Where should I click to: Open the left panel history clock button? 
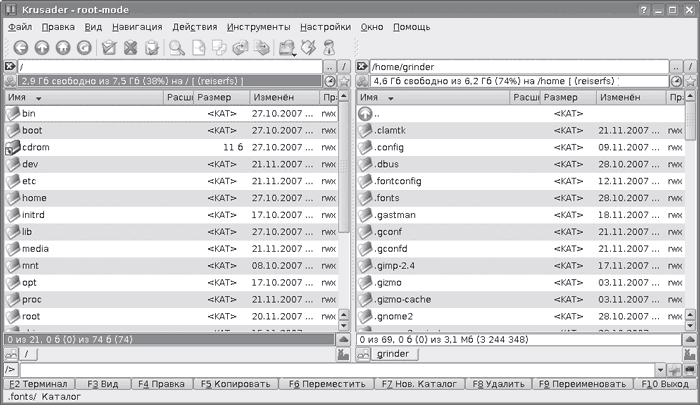point(329,80)
